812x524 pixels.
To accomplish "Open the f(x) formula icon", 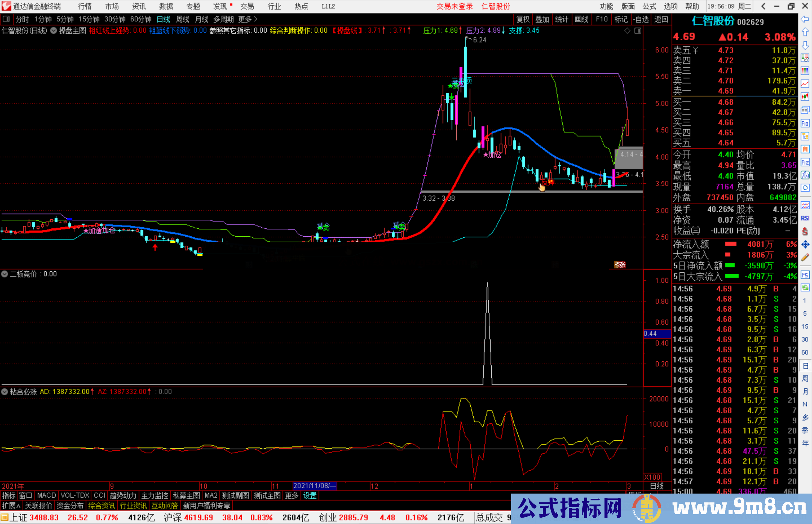I will [805, 175].
